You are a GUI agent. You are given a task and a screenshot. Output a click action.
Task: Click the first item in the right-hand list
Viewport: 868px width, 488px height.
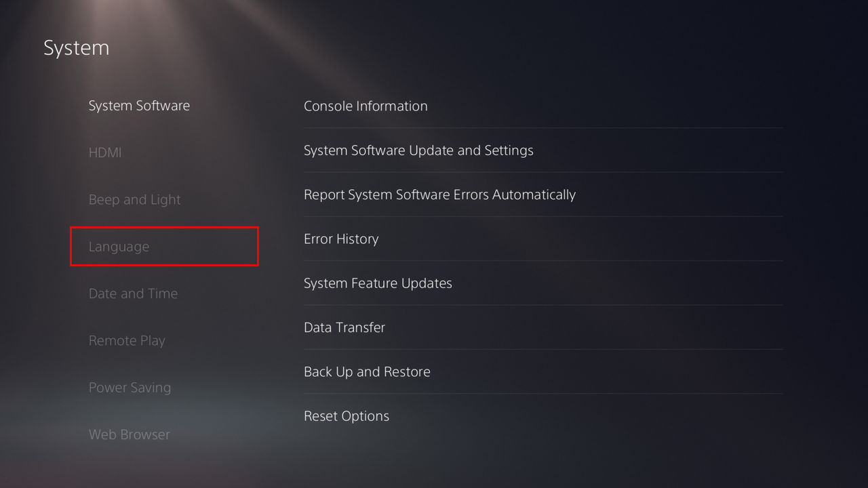(x=366, y=106)
